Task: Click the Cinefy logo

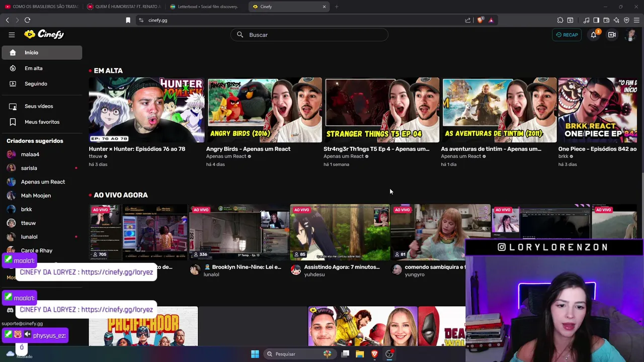Action: click(x=44, y=34)
